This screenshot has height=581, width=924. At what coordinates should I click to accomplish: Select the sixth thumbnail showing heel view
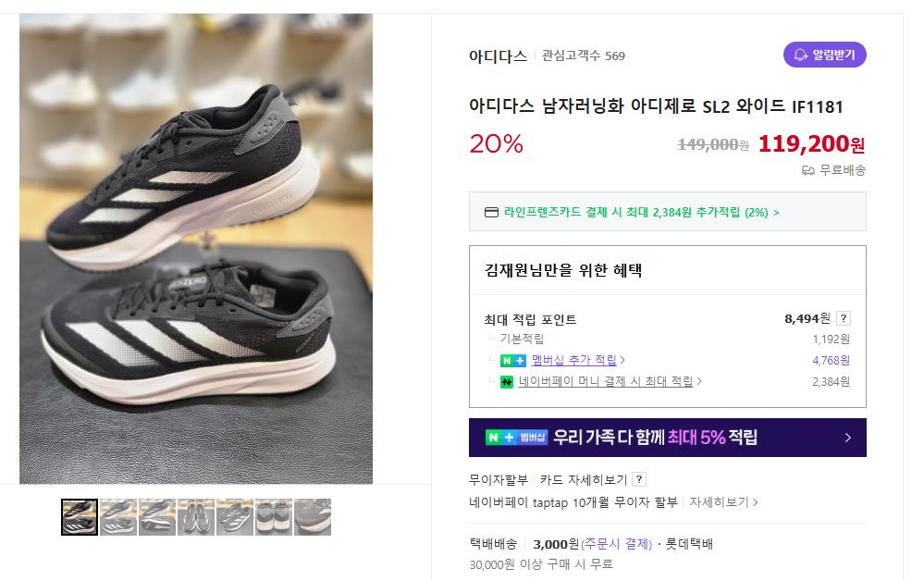(x=274, y=517)
